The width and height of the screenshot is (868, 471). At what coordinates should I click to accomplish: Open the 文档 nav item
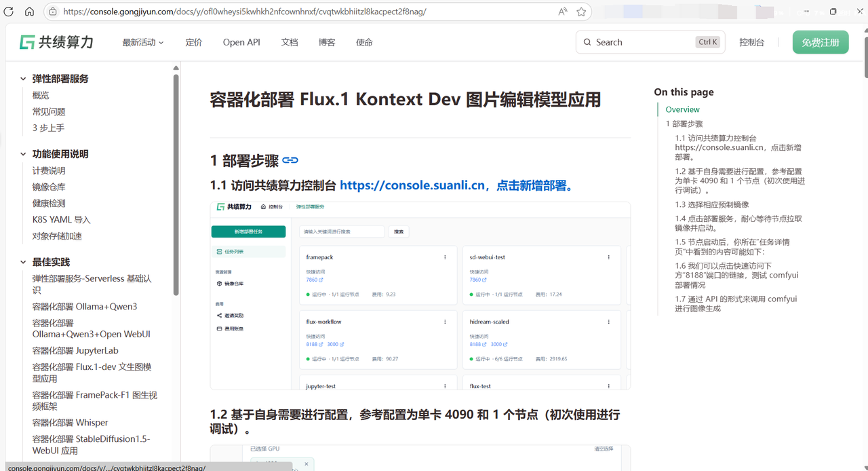coord(290,42)
